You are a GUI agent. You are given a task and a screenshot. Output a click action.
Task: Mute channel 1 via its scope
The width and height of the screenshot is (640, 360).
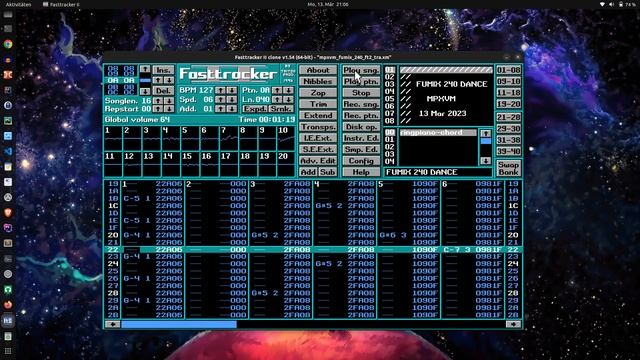click(113, 138)
